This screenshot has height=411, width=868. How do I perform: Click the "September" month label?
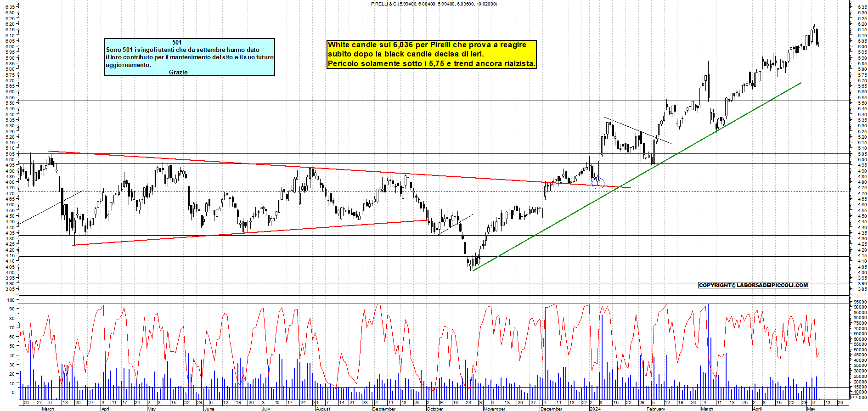pyautogui.click(x=384, y=409)
